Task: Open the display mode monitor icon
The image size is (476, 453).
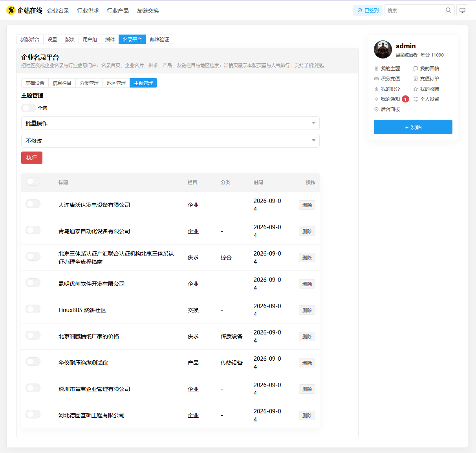Action: tap(462, 10)
